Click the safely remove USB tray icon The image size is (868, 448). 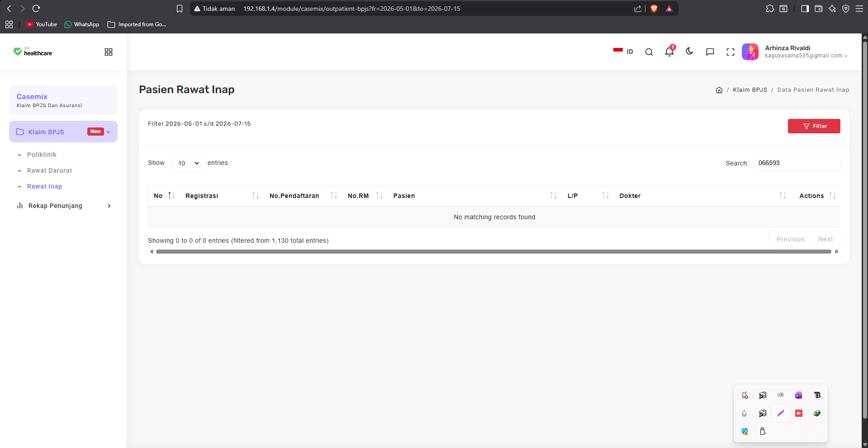763,431
